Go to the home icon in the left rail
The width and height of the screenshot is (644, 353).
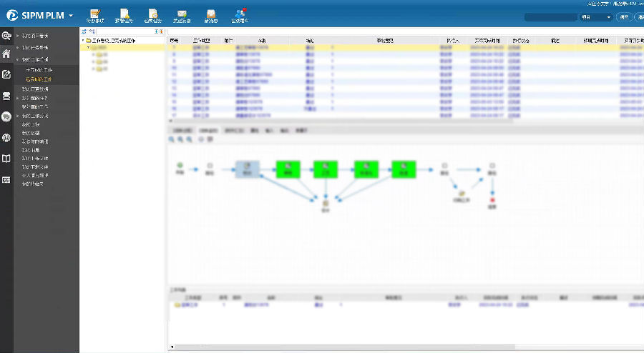click(6, 54)
